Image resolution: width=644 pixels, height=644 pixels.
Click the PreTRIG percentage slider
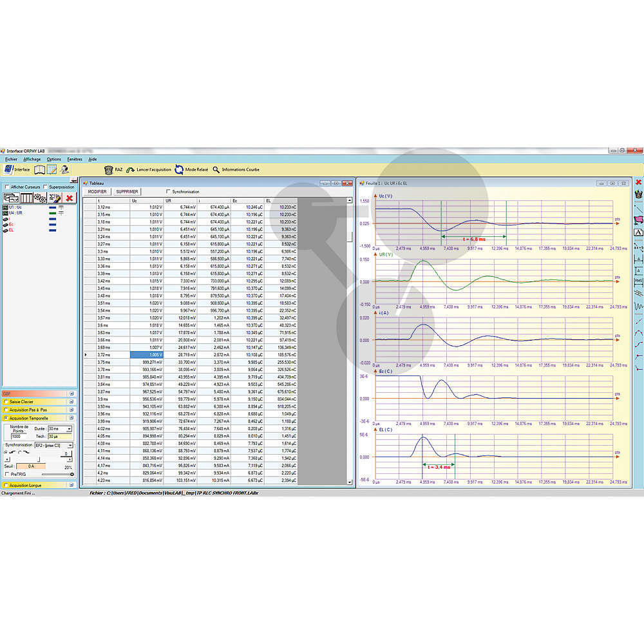point(57,474)
